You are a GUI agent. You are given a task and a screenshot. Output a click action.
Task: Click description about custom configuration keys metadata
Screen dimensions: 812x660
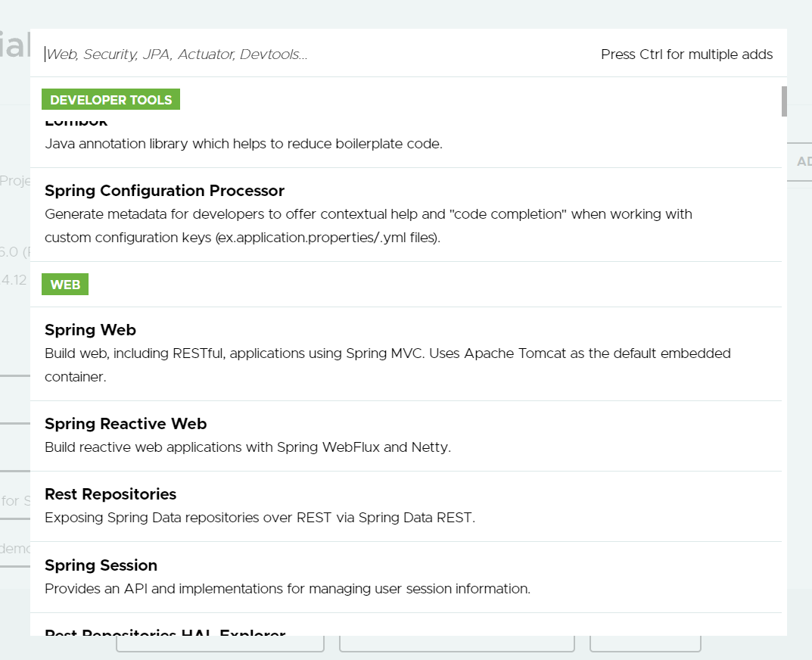369,226
